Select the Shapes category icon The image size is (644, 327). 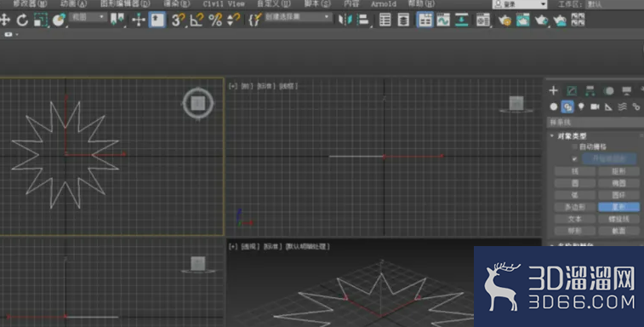pos(567,107)
